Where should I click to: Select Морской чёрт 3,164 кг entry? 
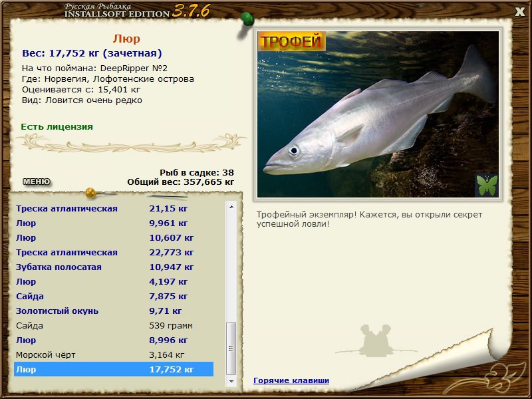pyautogui.click(x=114, y=355)
